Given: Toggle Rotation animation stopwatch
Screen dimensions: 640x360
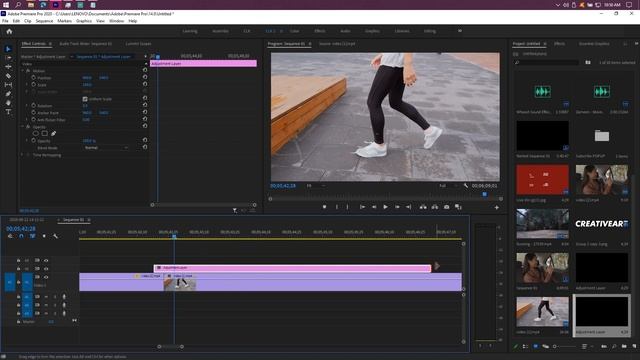Looking at the screenshot, I should (x=34, y=105).
